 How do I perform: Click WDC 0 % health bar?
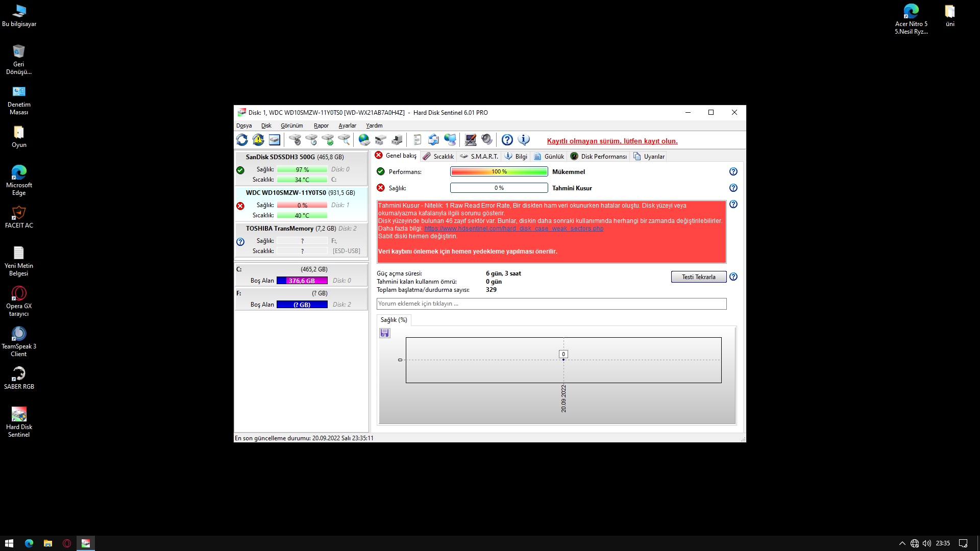click(302, 205)
